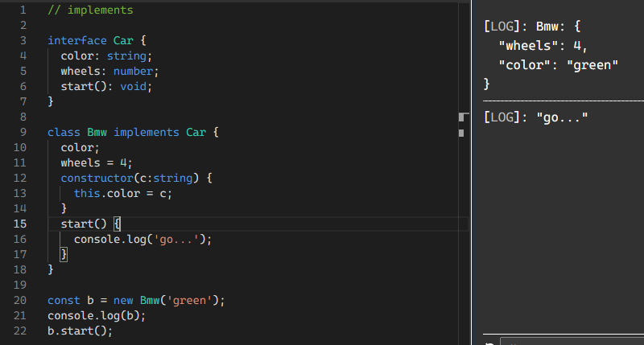Click 'start(): void;' declaration line
644x345 pixels.
tap(106, 87)
